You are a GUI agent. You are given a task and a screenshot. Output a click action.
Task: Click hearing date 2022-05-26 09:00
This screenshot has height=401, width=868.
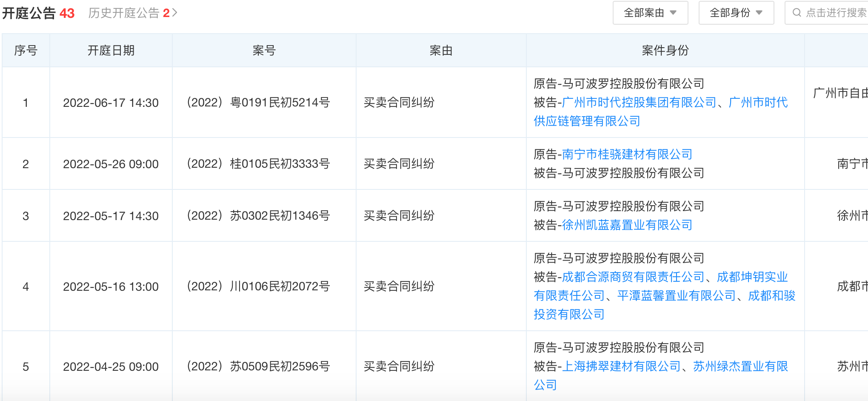(x=111, y=164)
